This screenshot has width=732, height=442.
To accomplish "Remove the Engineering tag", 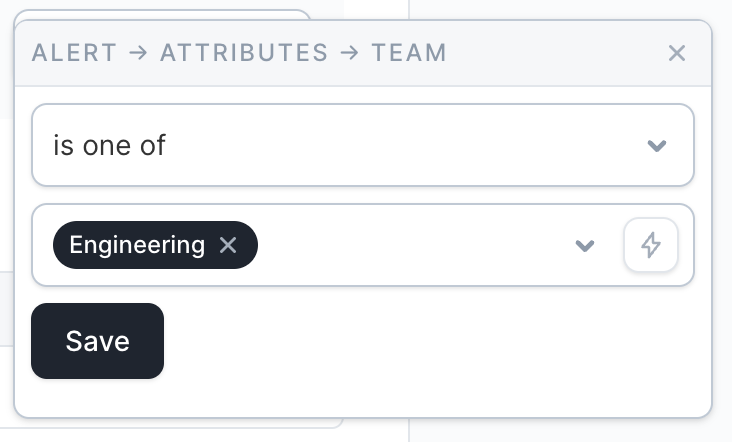I will tap(228, 245).
